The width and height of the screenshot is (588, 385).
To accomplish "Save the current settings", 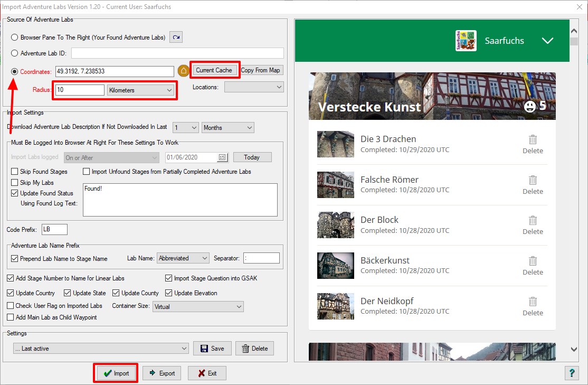I will (x=212, y=348).
